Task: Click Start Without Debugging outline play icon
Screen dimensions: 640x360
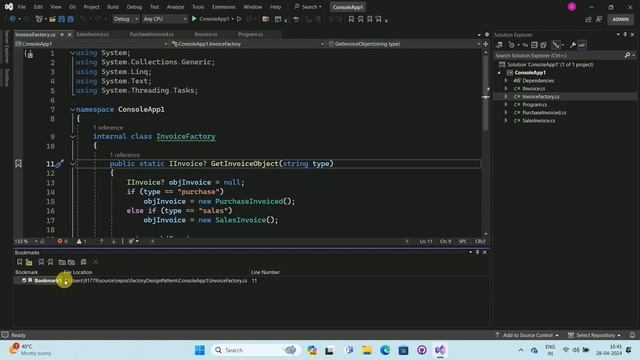Action: 239,19
